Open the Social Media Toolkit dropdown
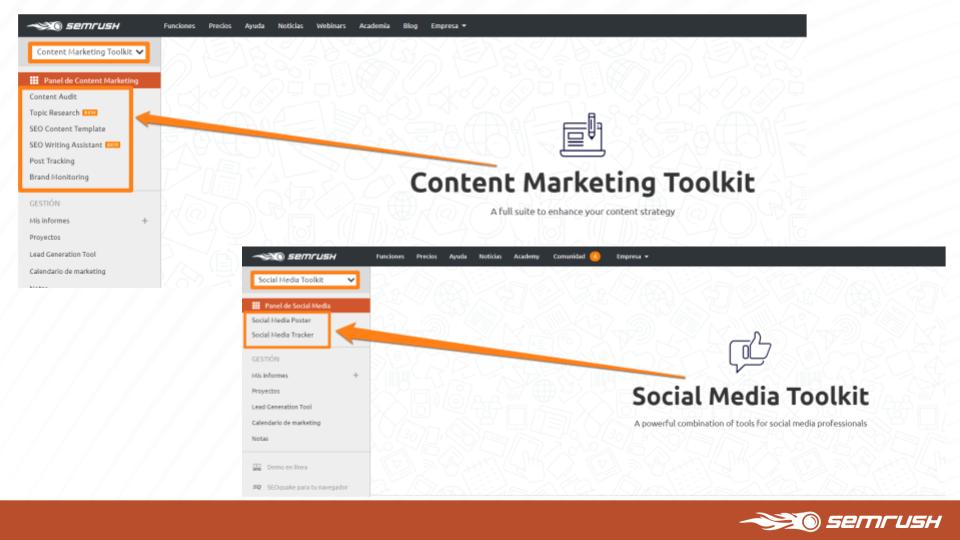This screenshot has width=960, height=540. [x=305, y=280]
